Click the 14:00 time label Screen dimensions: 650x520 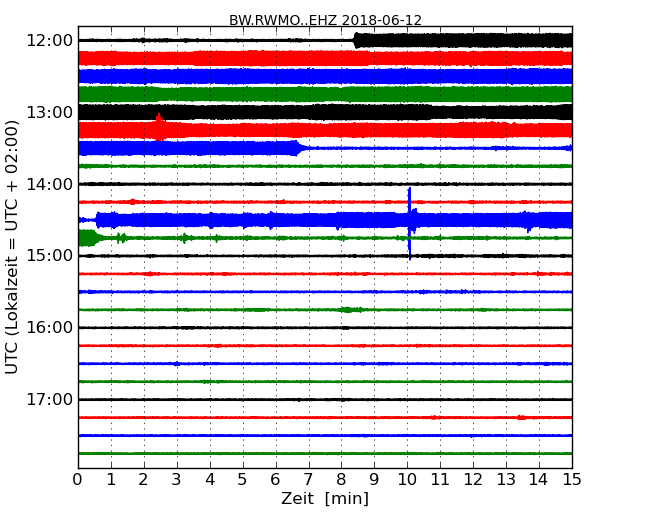49,184
